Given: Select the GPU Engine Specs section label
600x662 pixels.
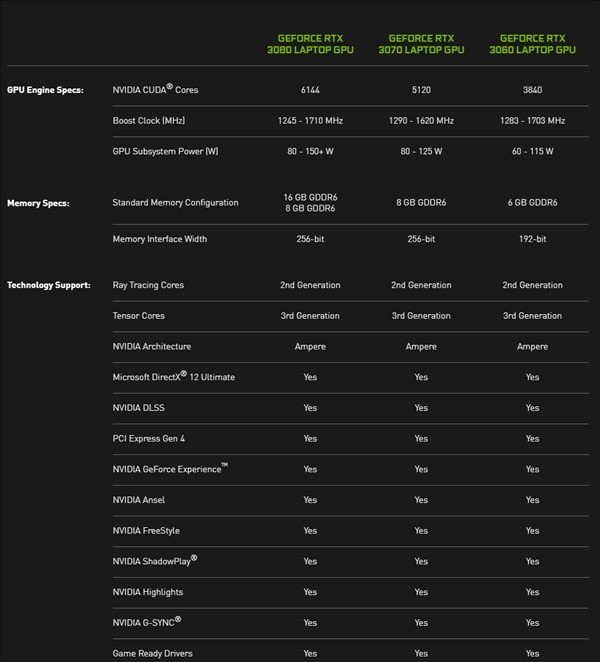Looking at the screenshot, I should (45, 90).
